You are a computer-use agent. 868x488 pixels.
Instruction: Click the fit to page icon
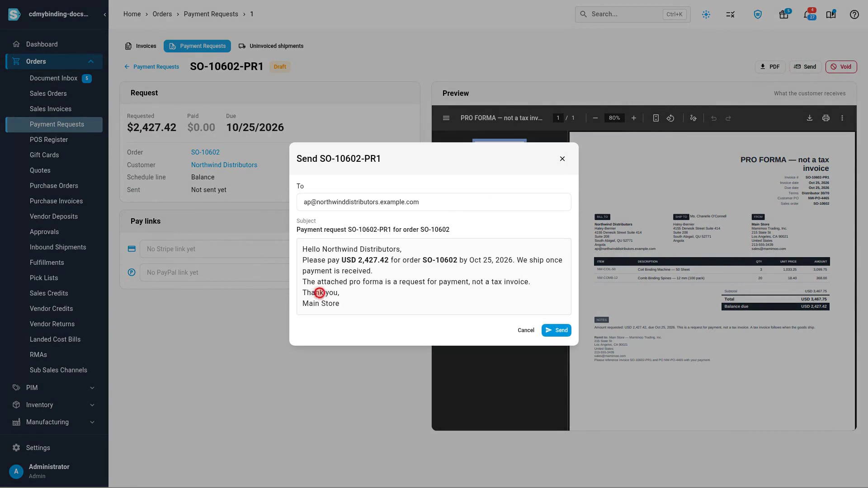point(656,118)
